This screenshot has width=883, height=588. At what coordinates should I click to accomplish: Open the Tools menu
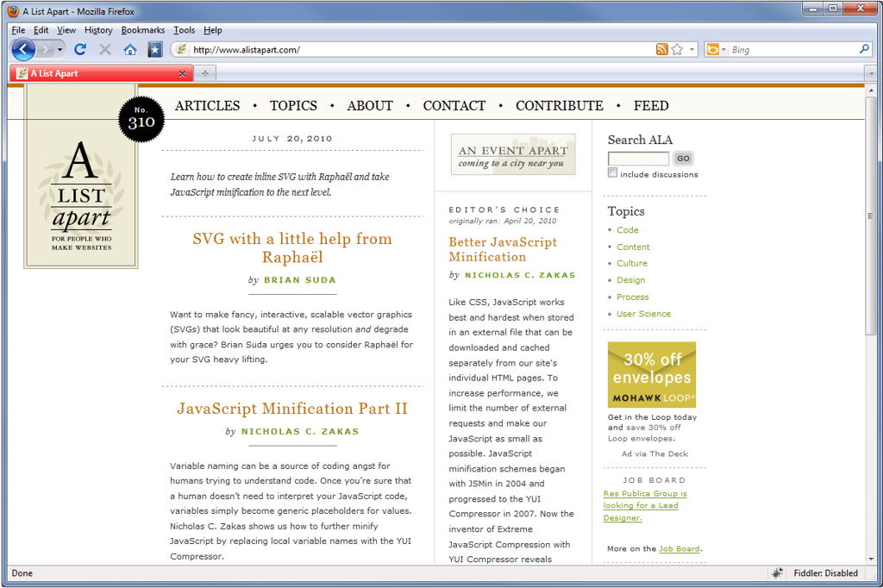(x=184, y=30)
